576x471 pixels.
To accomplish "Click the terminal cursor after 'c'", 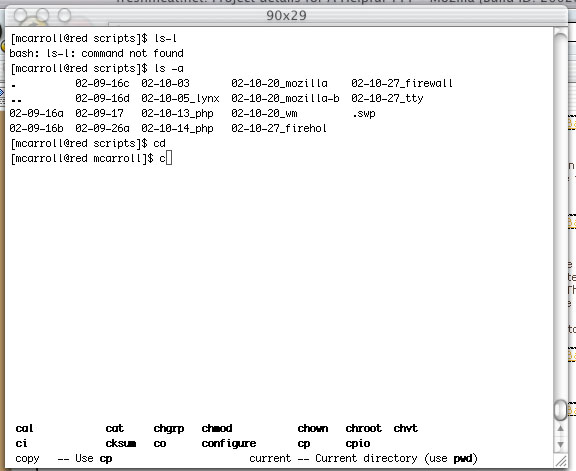I will (169, 158).
